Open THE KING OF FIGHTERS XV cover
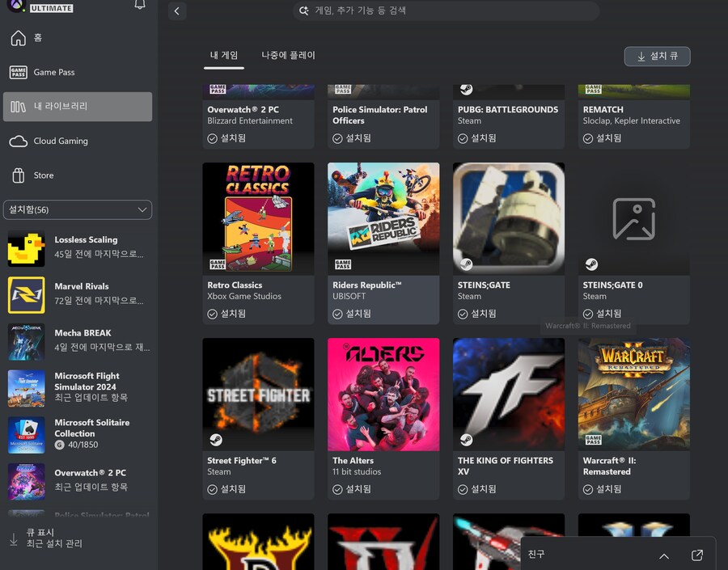728x570 pixels. coord(509,394)
